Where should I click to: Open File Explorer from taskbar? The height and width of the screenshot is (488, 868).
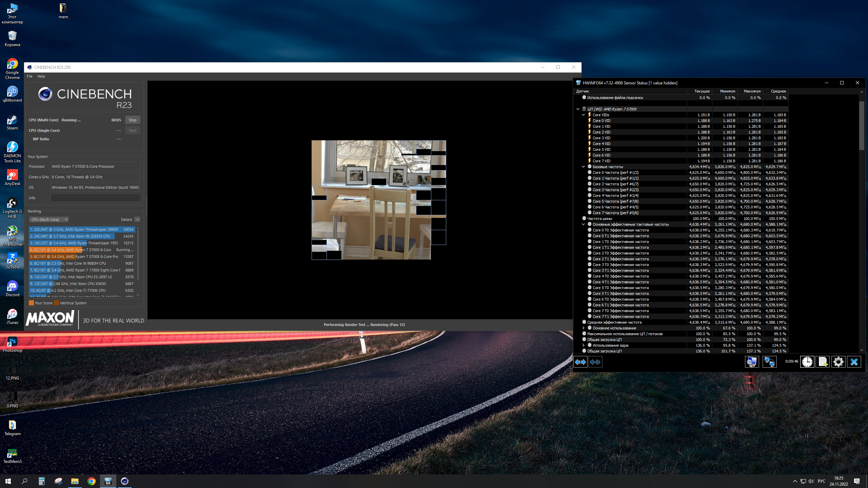click(75, 481)
